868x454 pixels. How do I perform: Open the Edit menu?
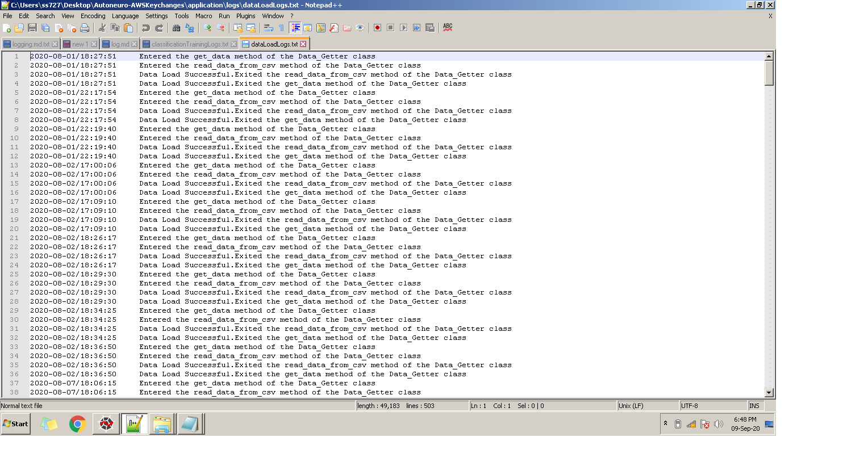point(24,16)
